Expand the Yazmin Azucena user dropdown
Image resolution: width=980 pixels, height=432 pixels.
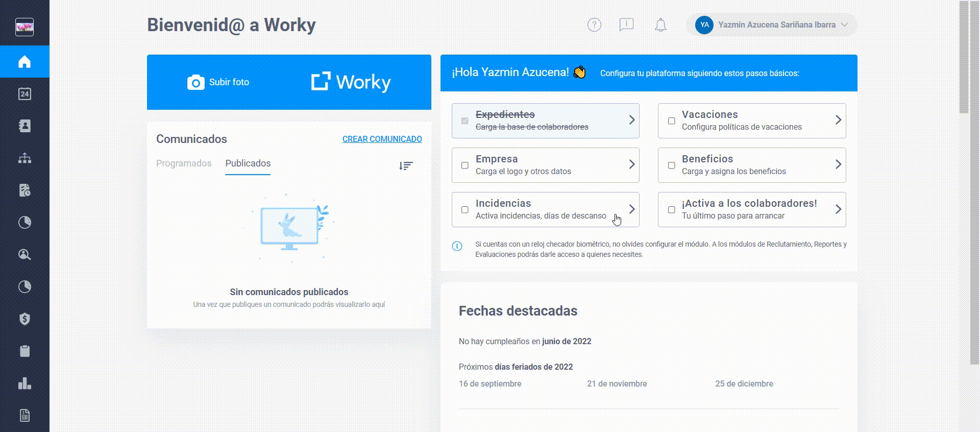pos(771,25)
